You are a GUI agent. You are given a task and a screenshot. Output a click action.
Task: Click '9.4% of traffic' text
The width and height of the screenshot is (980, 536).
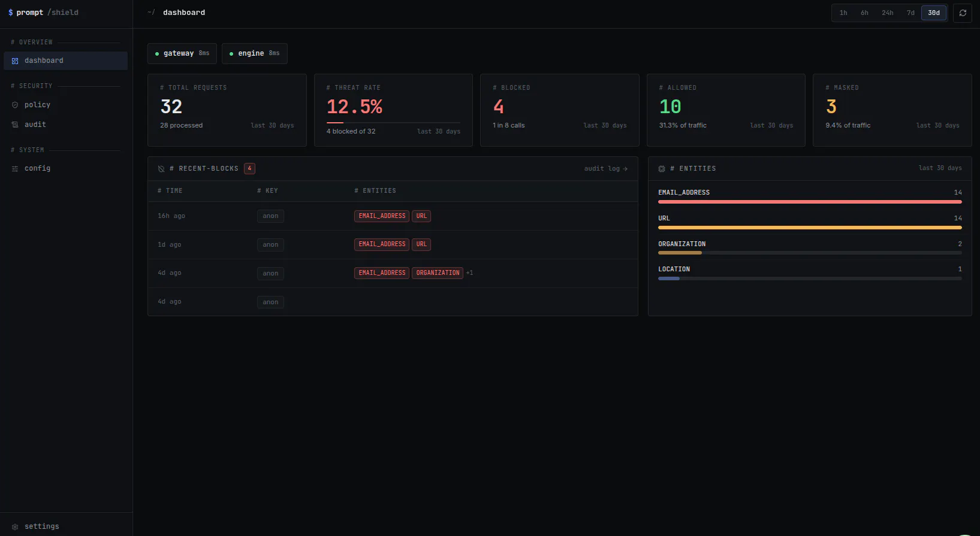848,126
